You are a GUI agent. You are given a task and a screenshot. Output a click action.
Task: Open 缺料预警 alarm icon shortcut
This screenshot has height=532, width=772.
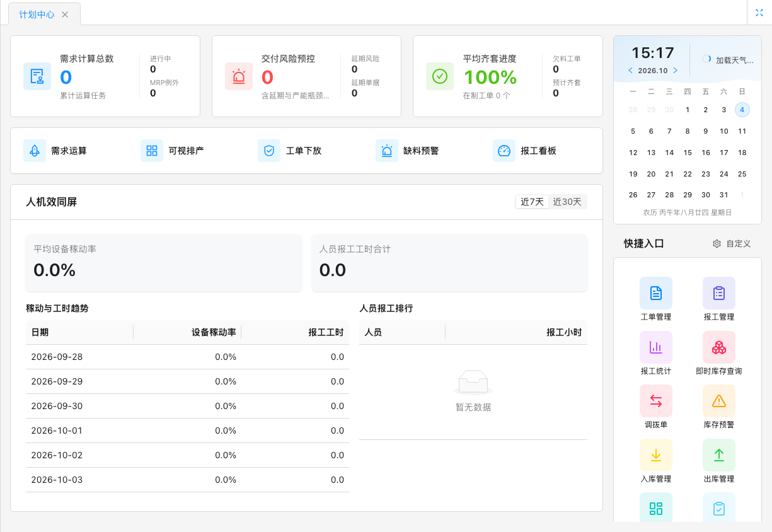[386, 151]
